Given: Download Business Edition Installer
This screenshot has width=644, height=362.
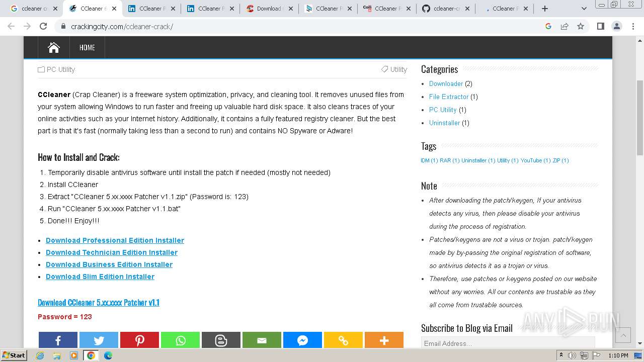Looking at the screenshot, I should coord(109,264).
